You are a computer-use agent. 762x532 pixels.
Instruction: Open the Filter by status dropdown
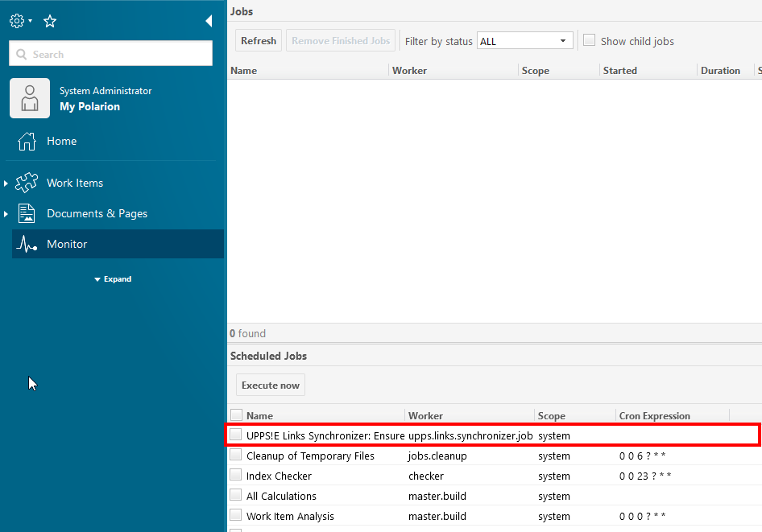pyautogui.click(x=562, y=40)
